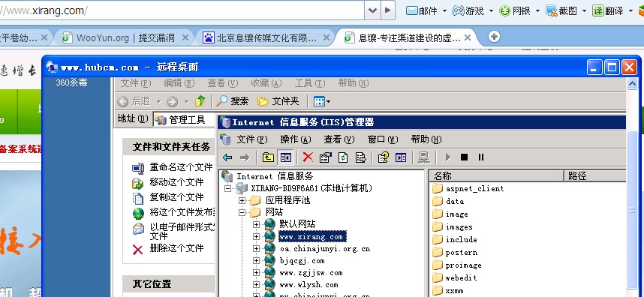This screenshot has height=297, width=644.
Task: Click the help question mark icon in IIS toolbar
Action: point(384,157)
